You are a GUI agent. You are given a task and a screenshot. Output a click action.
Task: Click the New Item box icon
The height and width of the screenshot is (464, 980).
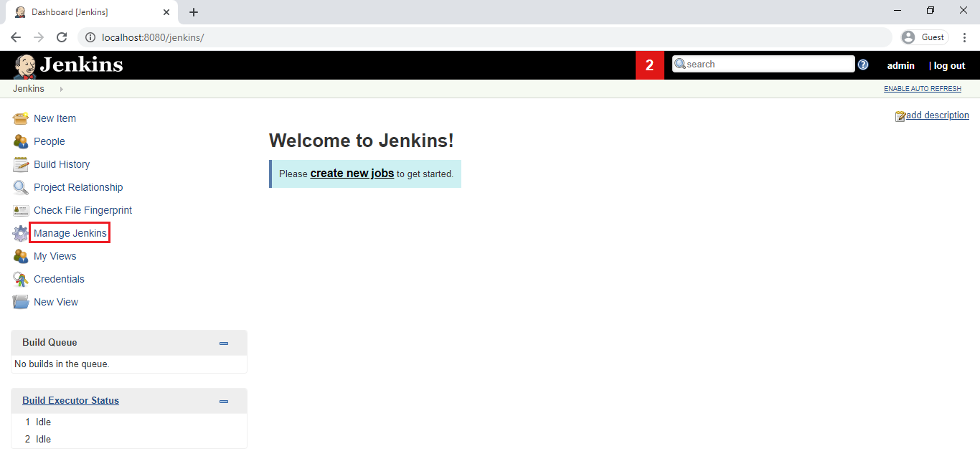tap(21, 118)
